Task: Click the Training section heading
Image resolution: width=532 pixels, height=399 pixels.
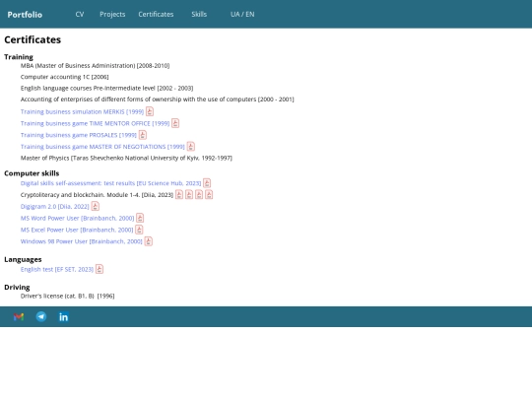Action: point(19,57)
